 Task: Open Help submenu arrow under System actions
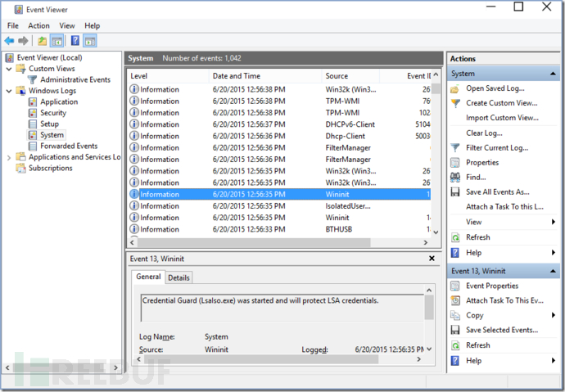[x=554, y=253]
